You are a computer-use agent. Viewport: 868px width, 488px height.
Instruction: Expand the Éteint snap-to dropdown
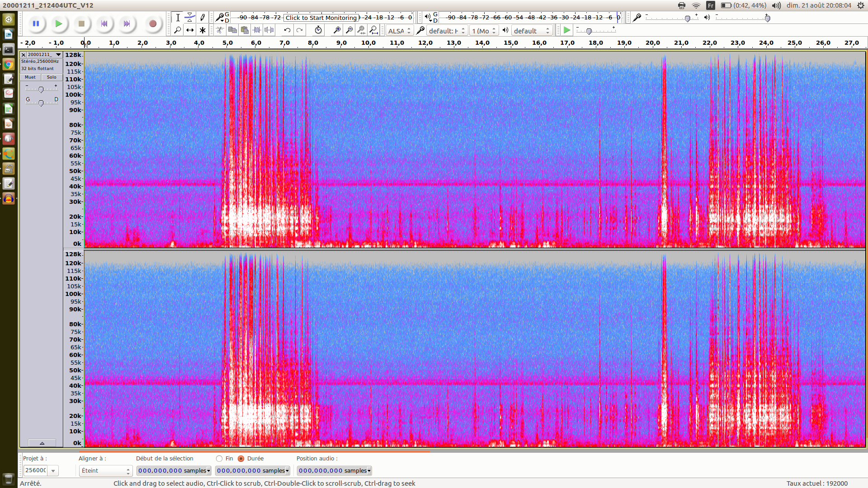(x=106, y=471)
